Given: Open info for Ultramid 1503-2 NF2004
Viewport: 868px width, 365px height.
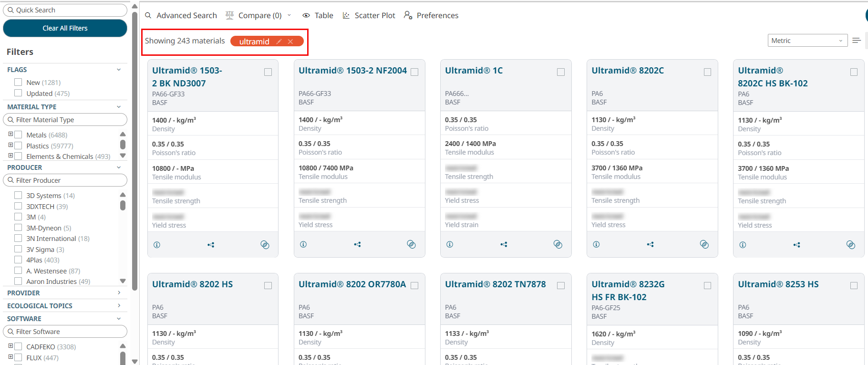Looking at the screenshot, I should 303,244.
